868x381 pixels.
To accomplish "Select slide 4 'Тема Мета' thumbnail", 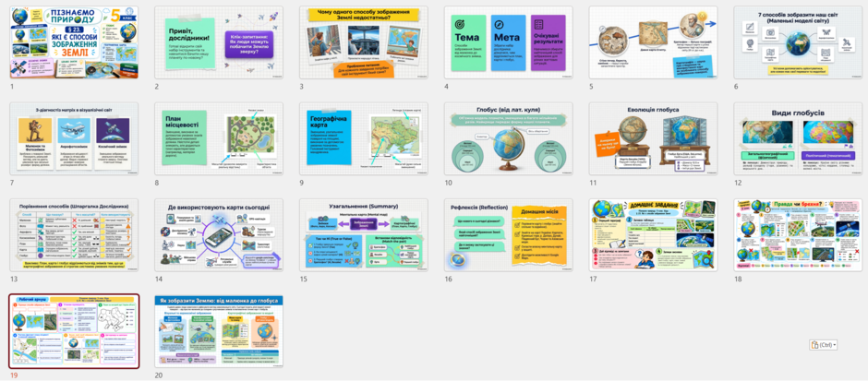I will [x=508, y=42].
